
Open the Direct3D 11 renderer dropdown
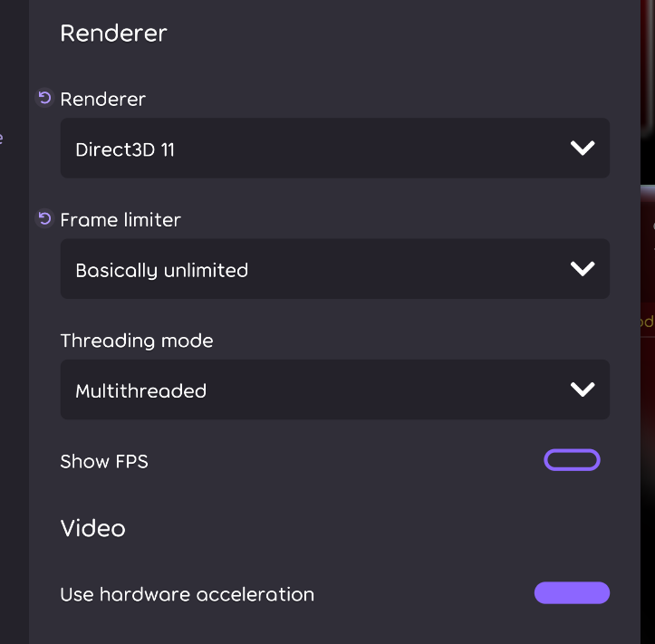click(335, 148)
